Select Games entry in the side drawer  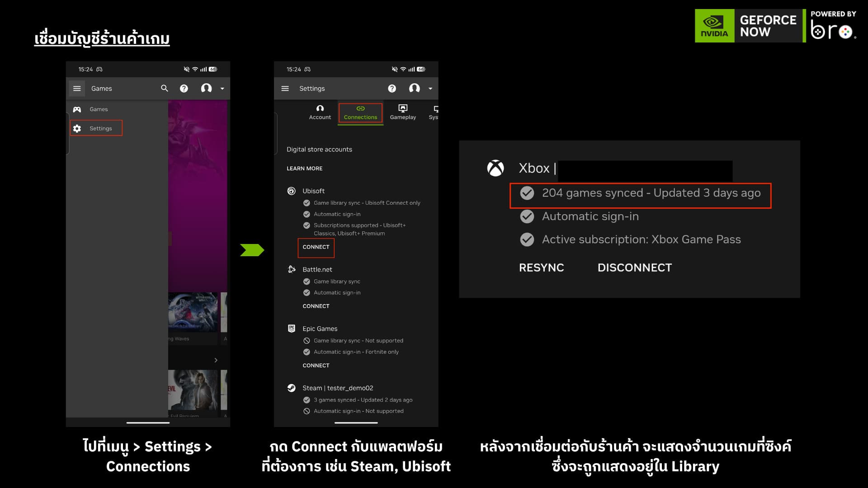pos(99,109)
